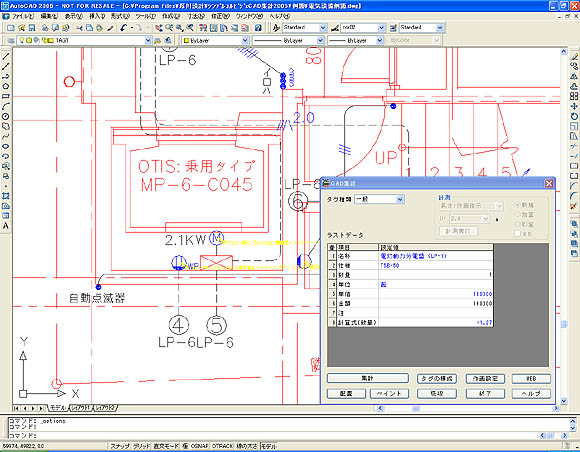
Task: Click the タグの様式 button
Action: point(437,378)
